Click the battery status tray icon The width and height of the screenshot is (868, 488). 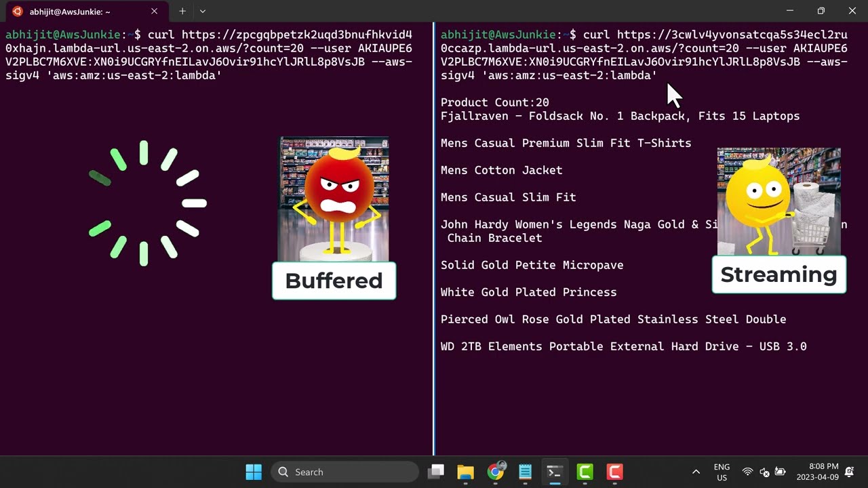(781, 472)
